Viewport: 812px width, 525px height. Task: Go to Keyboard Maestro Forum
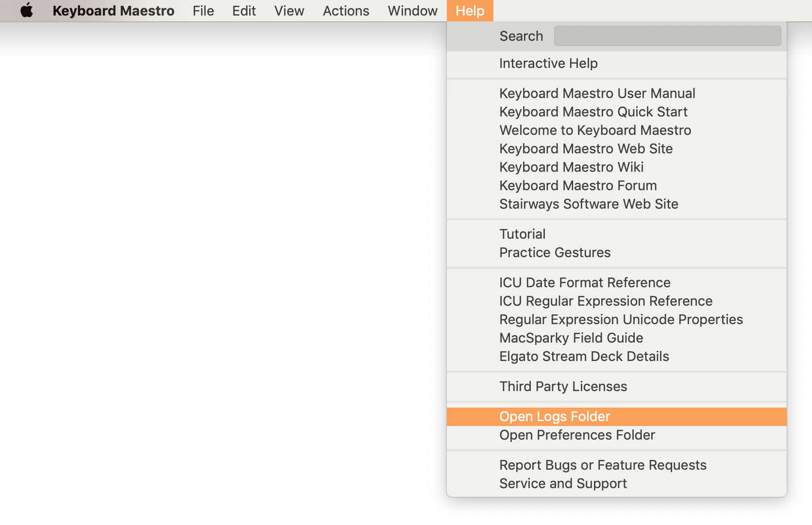click(616, 185)
